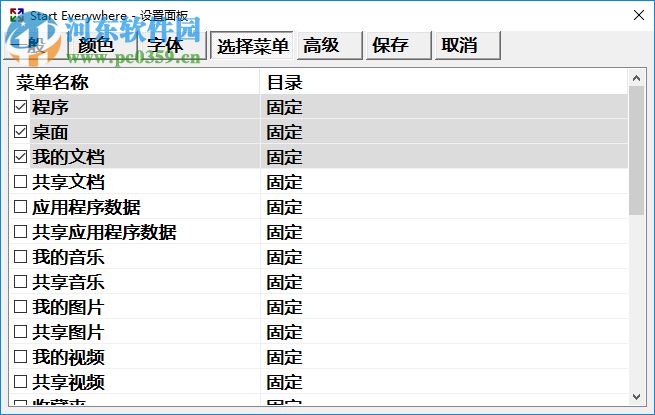The image size is (655, 415).
Task: Enable the 我的音乐 checkbox
Action: click(20, 257)
